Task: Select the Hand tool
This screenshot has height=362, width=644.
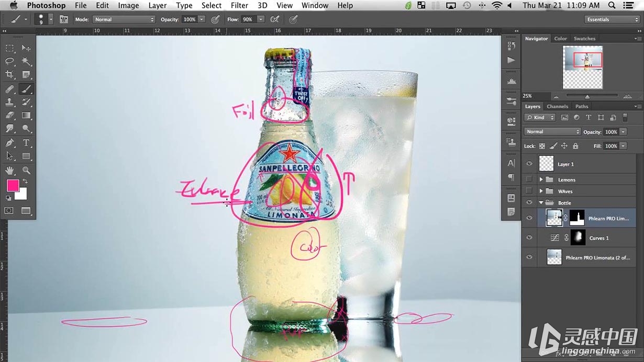Action: coord(9,171)
